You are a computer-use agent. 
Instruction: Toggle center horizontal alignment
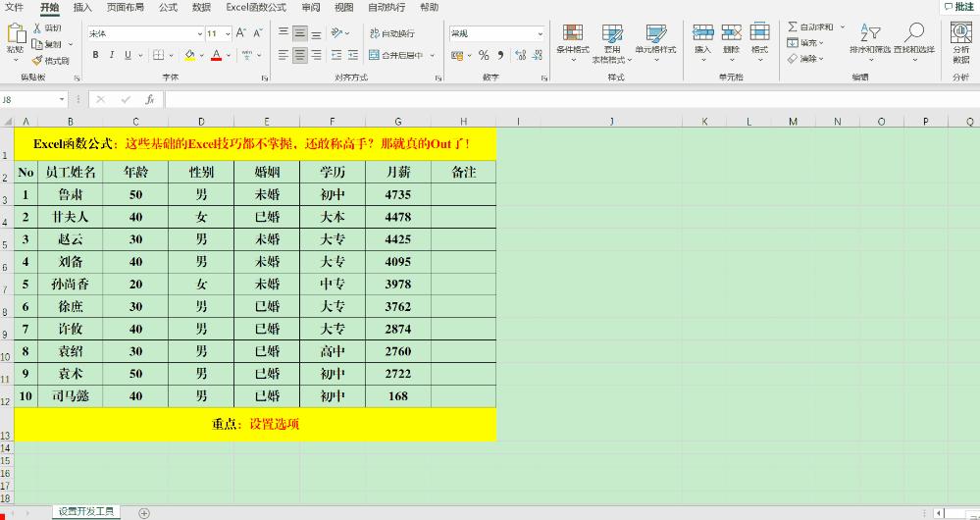click(x=300, y=55)
